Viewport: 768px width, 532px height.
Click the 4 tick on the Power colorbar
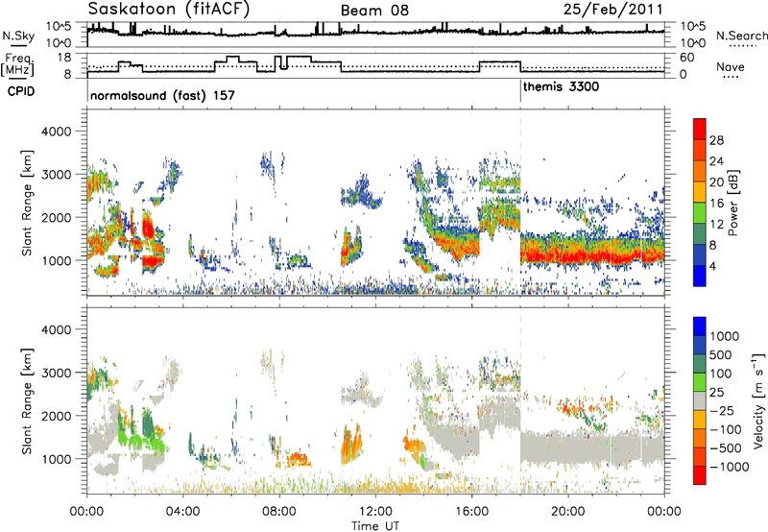712,267
